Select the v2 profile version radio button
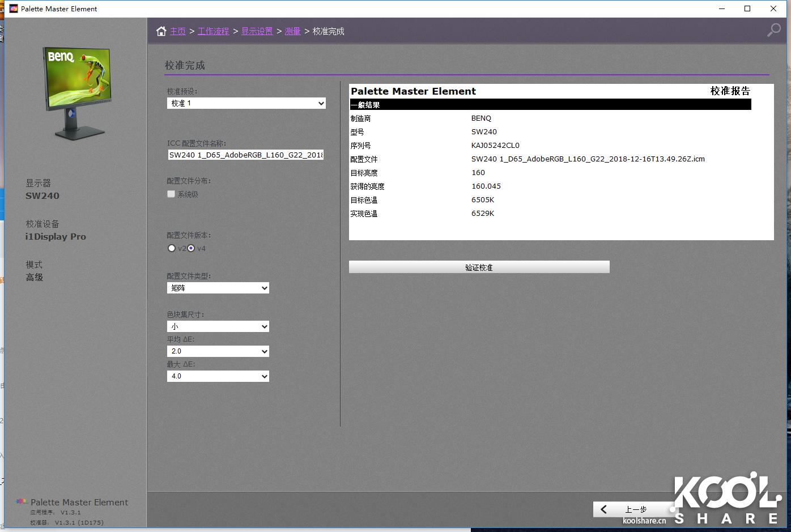This screenshot has width=791, height=532. pos(171,248)
